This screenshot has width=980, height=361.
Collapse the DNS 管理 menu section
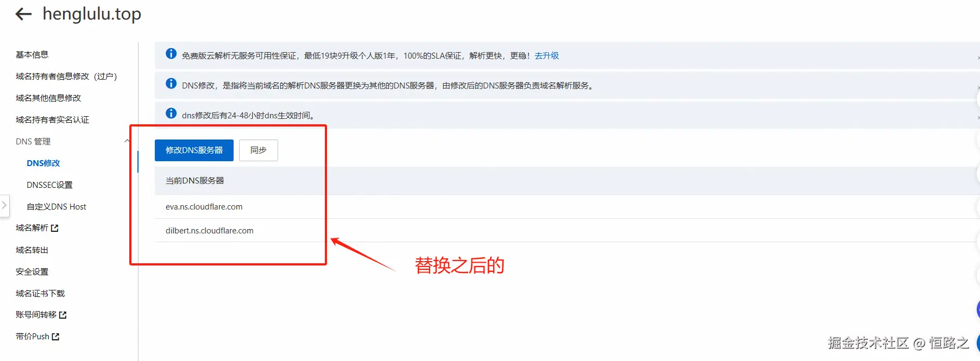click(127, 141)
